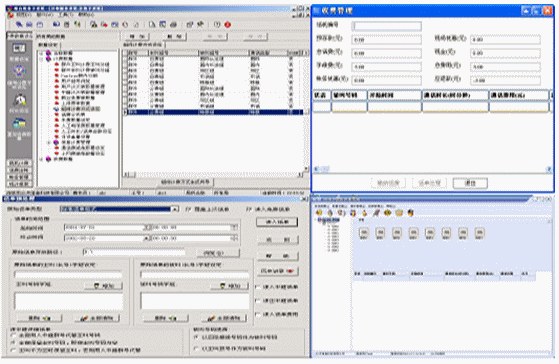Click the horizontal scrollbar in the 收费管理 call list
559x364 pixels.
coord(432,169)
